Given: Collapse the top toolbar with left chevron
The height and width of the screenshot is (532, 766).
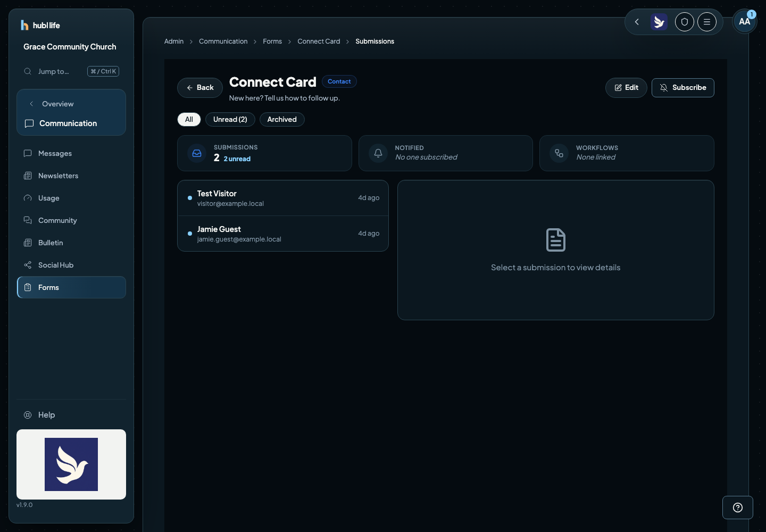Looking at the screenshot, I should coord(637,22).
